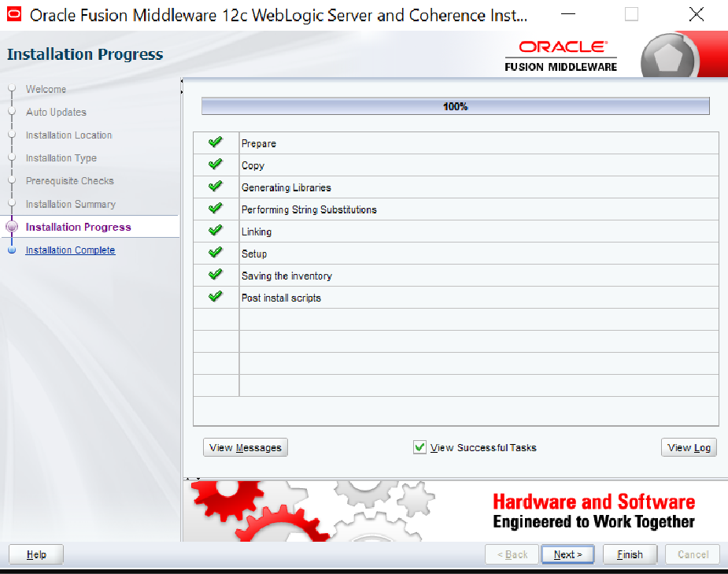
Task: Click the checkmark next to Generating Libraries
Action: 216,187
